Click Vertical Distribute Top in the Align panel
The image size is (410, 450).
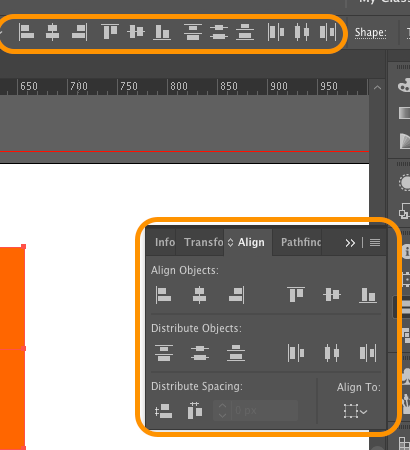[164, 353]
